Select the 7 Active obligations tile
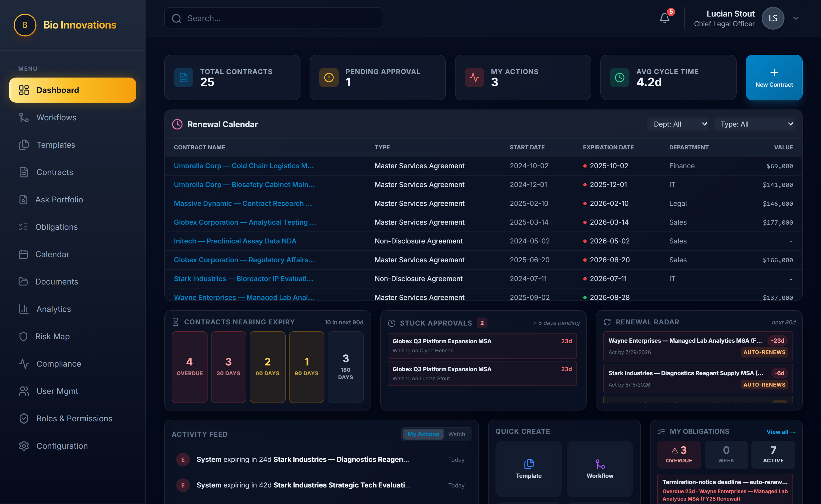This screenshot has width=821, height=504. [x=773, y=455]
